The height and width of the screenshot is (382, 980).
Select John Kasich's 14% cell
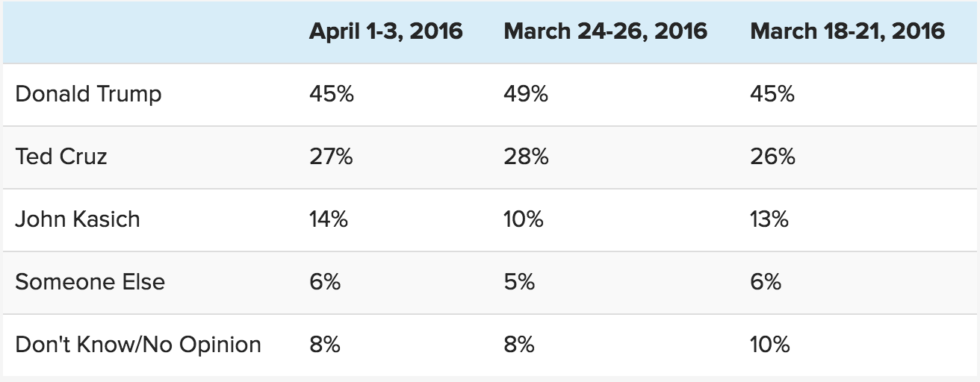(329, 219)
